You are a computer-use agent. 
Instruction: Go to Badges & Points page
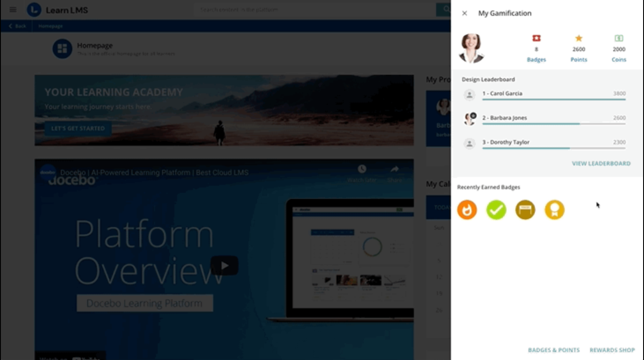pyautogui.click(x=554, y=350)
